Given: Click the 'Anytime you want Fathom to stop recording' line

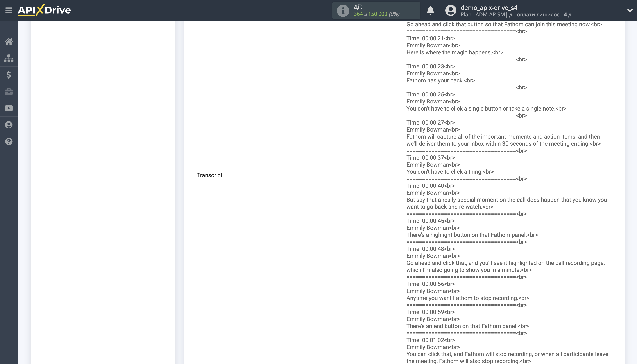Looking at the screenshot, I should [467, 298].
